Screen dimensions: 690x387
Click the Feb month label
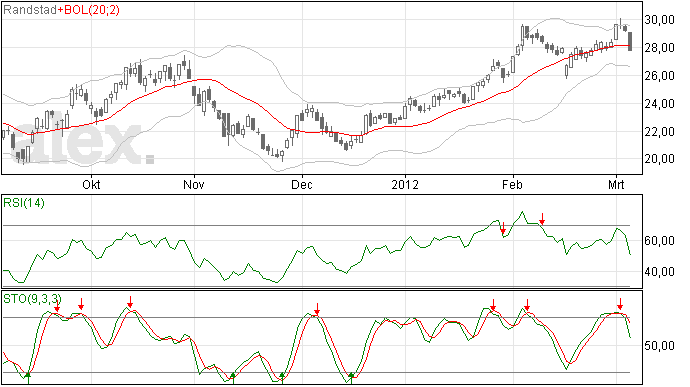pos(512,184)
